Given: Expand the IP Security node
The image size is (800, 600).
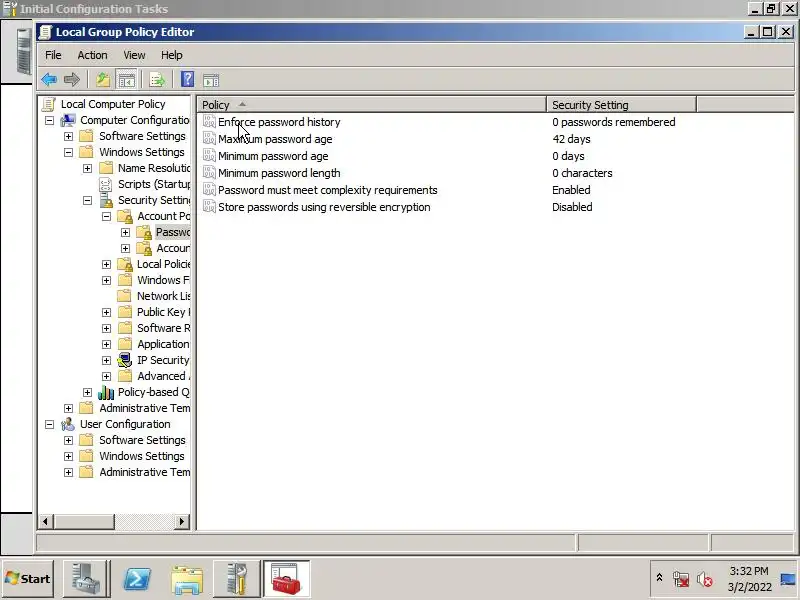Looking at the screenshot, I should (x=106, y=360).
